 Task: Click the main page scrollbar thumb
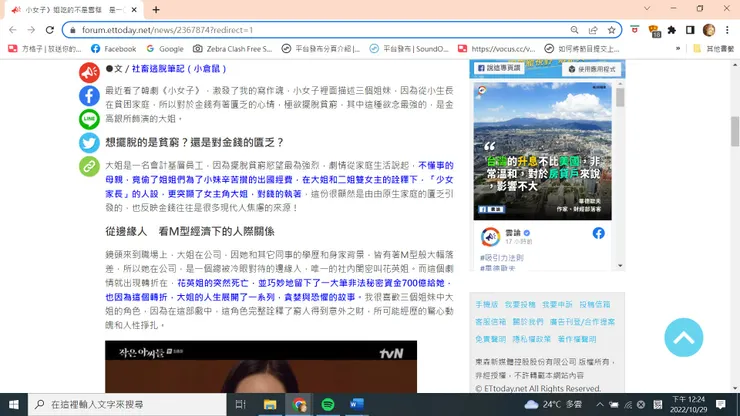coord(735,131)
